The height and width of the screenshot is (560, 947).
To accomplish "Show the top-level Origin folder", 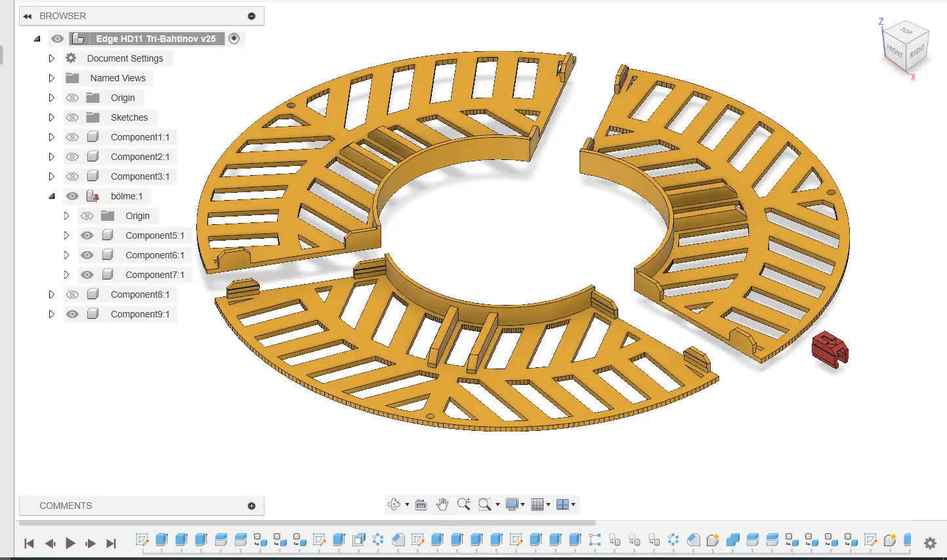I will [x=72, y=98].
